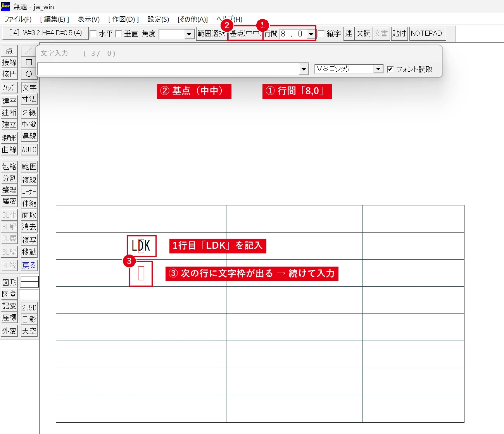Select the ２線 double line tool
The image size is (504, 434).
(x=29, y=112)
